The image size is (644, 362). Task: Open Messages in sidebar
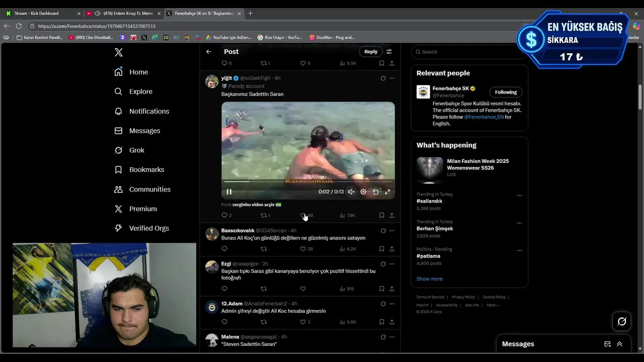(x=137, y=131)
